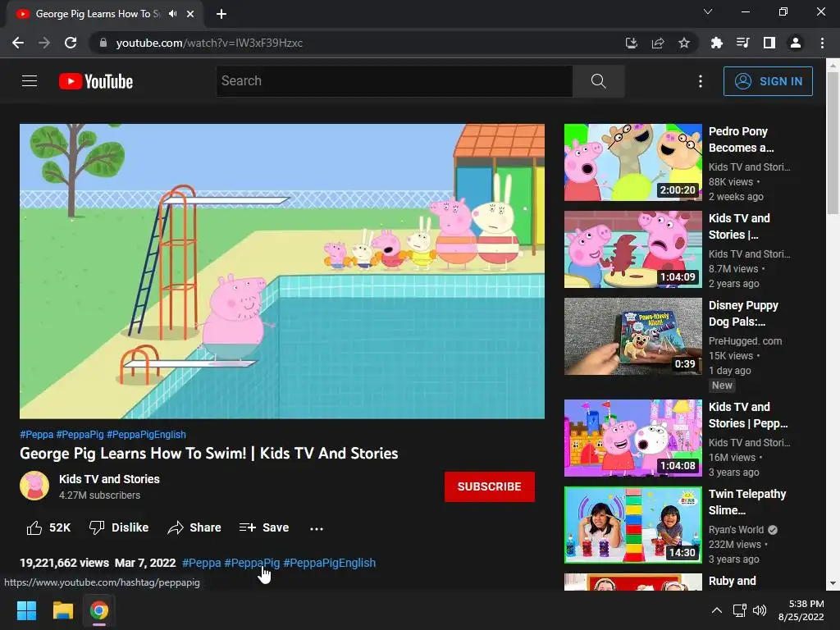This screenshot has width=840, height=630.
Task: Focus the YouTube Search field
Action: coord(395,81)
